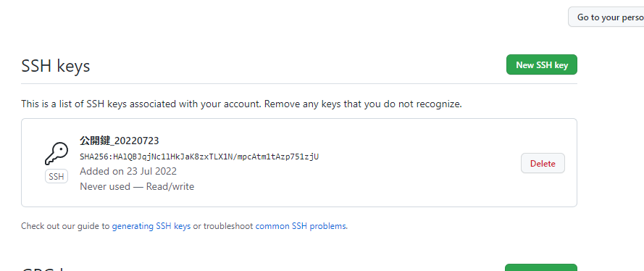Click the SSH keys section heading
This screenshot has width=644, height=271.
click(x=56, y=66)
